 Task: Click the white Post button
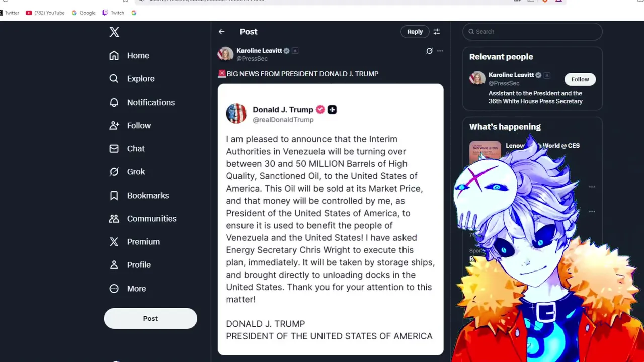(x=150, y=318)
